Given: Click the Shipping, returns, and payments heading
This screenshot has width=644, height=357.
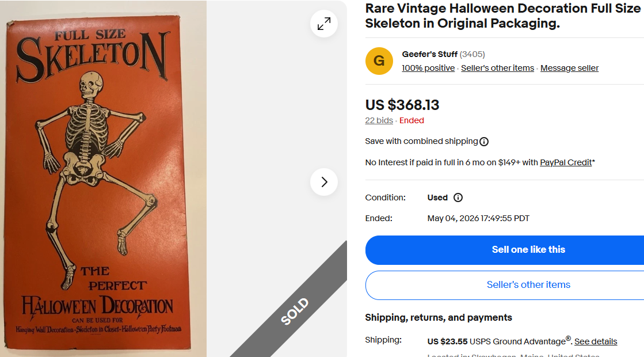Looking at the screenshot, I should click(x=438, y=318).
